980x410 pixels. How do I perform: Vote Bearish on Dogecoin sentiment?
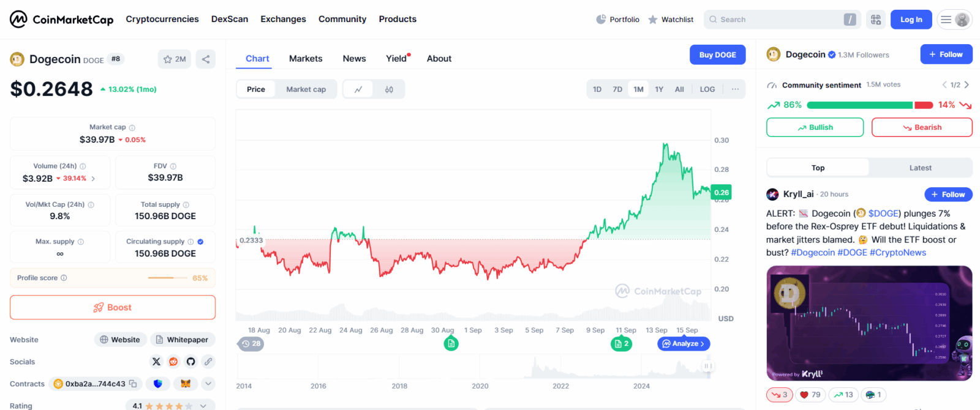922,127
